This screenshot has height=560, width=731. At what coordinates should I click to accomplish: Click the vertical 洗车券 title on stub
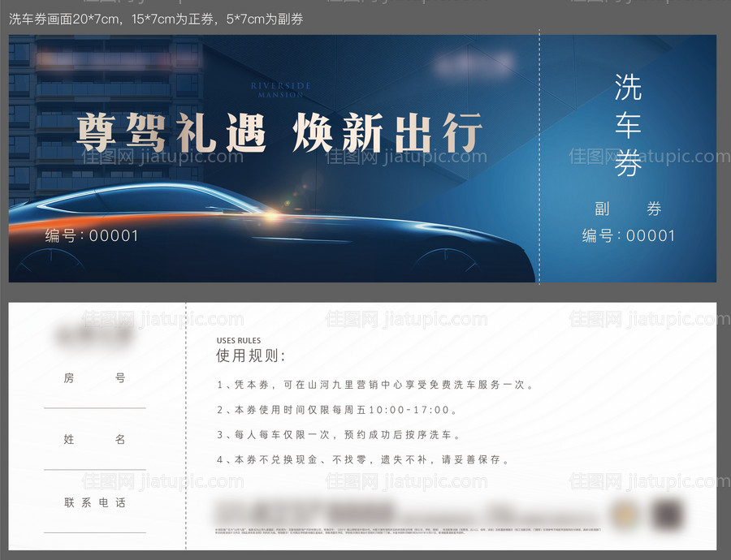(627, 125)
